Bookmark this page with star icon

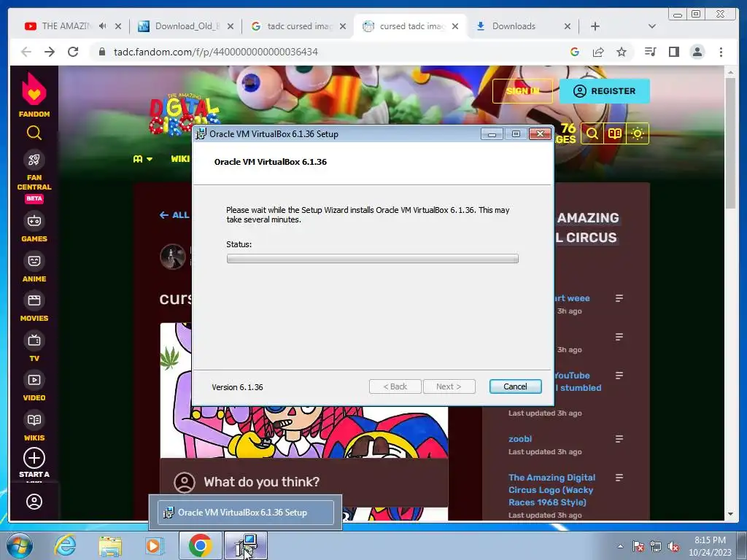point(622,52)
